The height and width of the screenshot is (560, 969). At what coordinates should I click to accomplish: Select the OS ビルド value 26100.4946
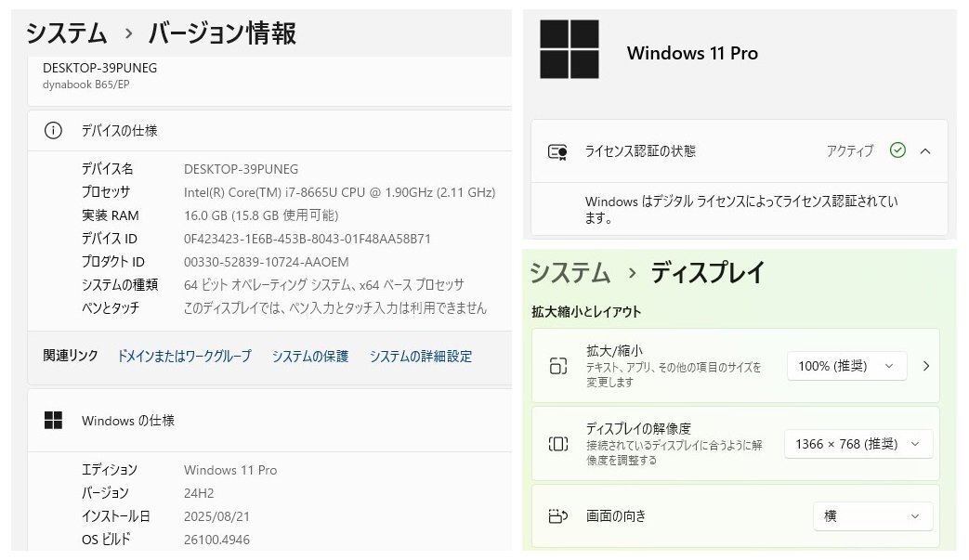pyautogui.click(x=216, y=540)
